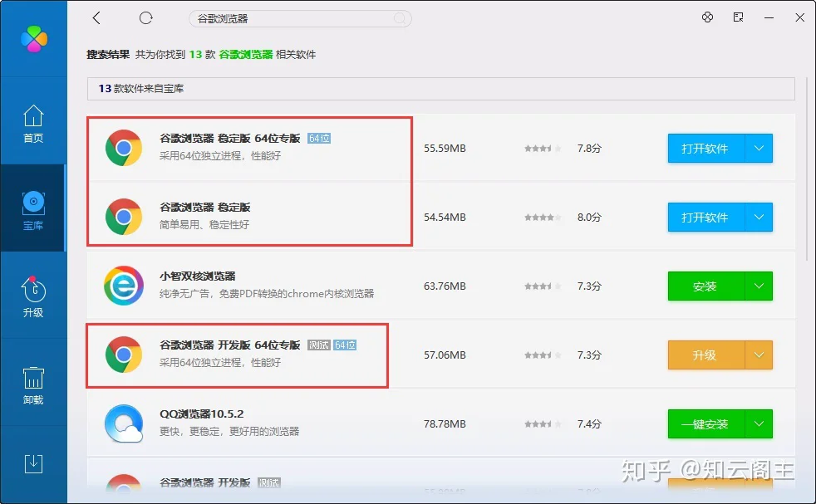Expand dropdown next to 打开软件 for 64位专版
Viewport: 816px width, 504px height.
(759, 149)
